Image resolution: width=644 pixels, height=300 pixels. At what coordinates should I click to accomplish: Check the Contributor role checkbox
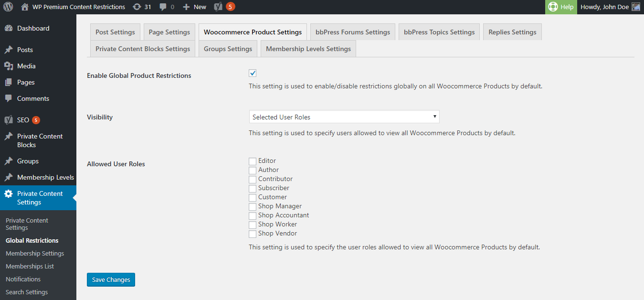coord(253,180)
